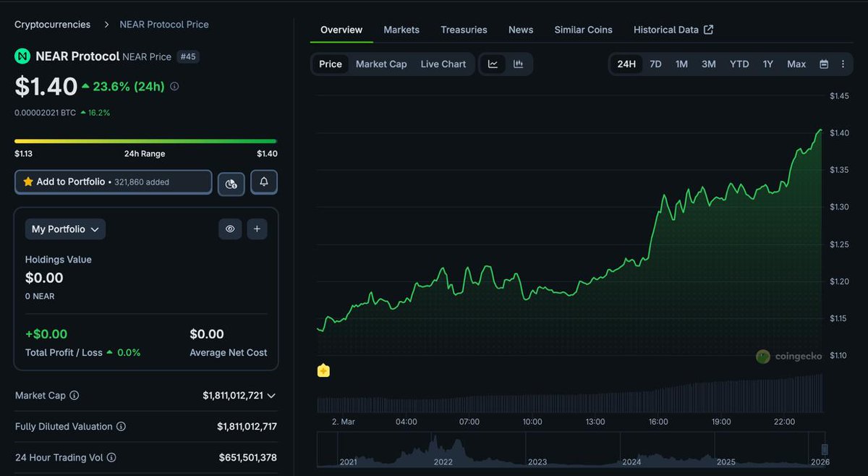The height and width of the screenshot is (476, 868).
Task: Click the 24 Hour Trading Vol info icon
Action: point(111,458)
